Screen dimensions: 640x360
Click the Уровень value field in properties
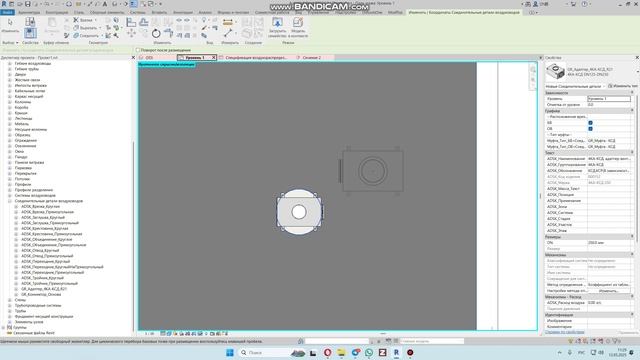[609, 99]
